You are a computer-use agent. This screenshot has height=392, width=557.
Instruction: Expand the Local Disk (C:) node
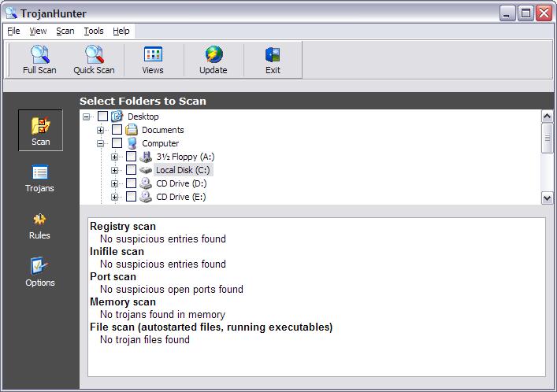point(114,171)
